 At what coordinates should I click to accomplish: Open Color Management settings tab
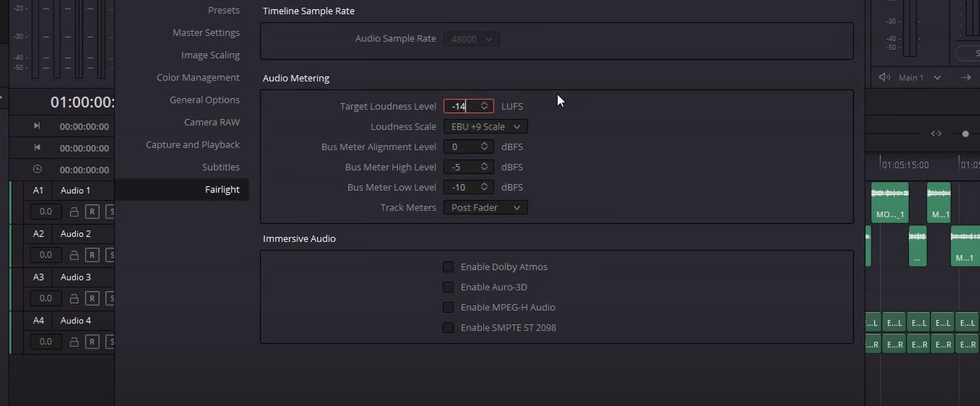(x=198, y=77)
